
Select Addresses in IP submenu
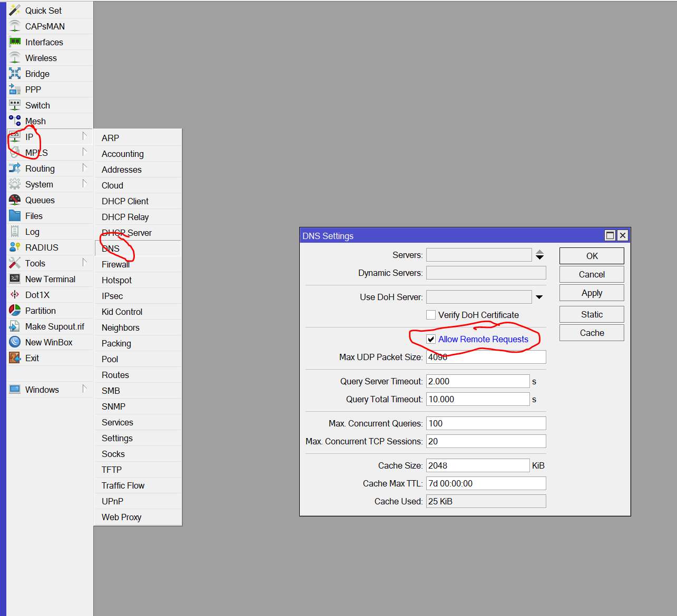(138, 170)
